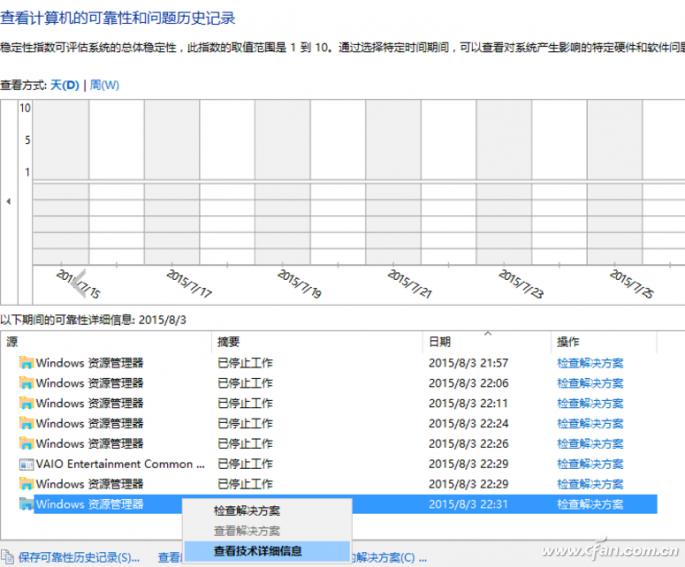Click the Explorer icon in the highlighted 22:31 row
Viewport: 685px width, 567px height.
[x=27, y=504]
